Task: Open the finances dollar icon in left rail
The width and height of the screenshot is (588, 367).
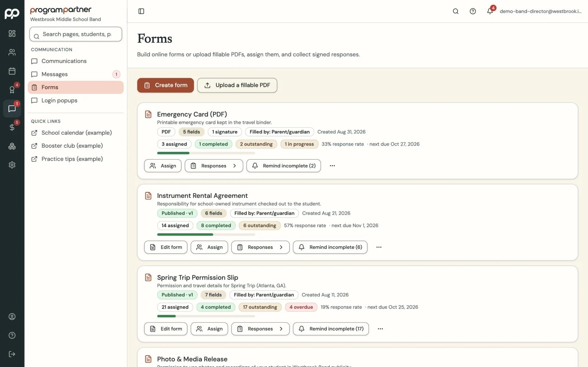Action: (x=12, y=127)
